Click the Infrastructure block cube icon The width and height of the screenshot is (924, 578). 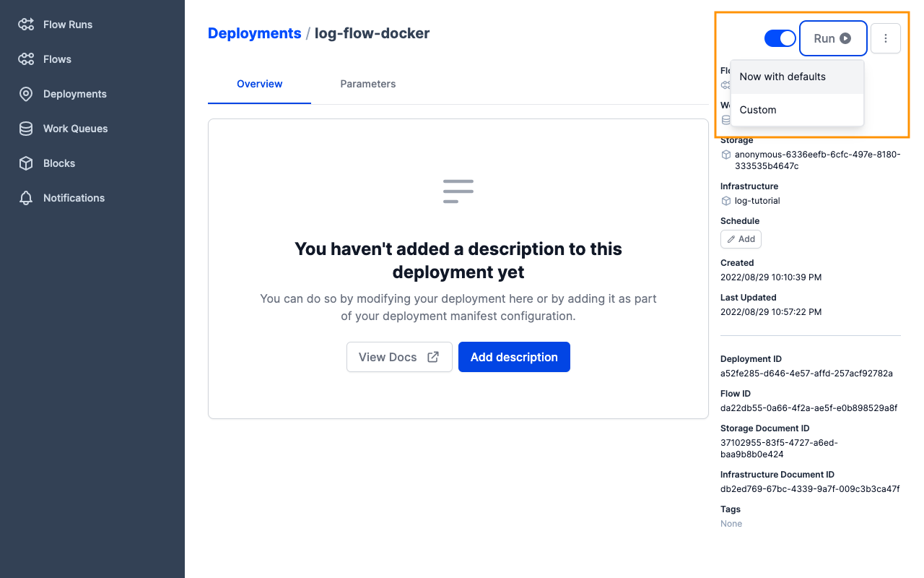coord(725,201)
